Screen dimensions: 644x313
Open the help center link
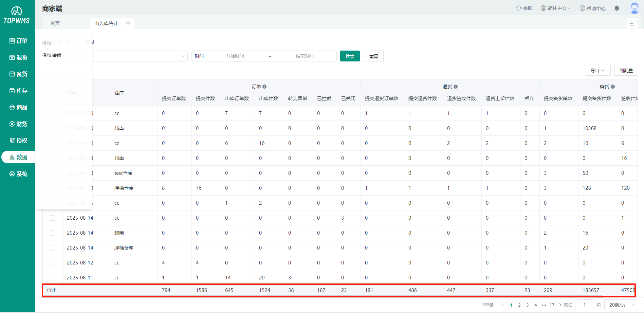pos(592,8)
